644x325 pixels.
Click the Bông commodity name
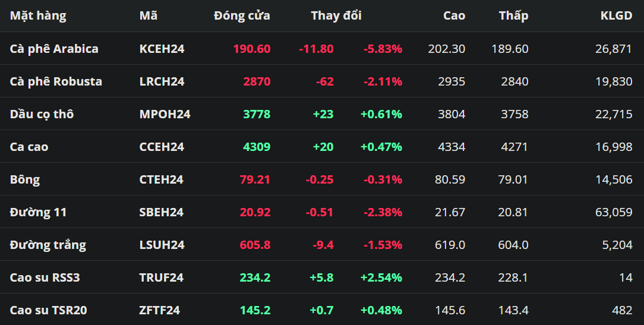pyautogui.click(x=25, y=179)
